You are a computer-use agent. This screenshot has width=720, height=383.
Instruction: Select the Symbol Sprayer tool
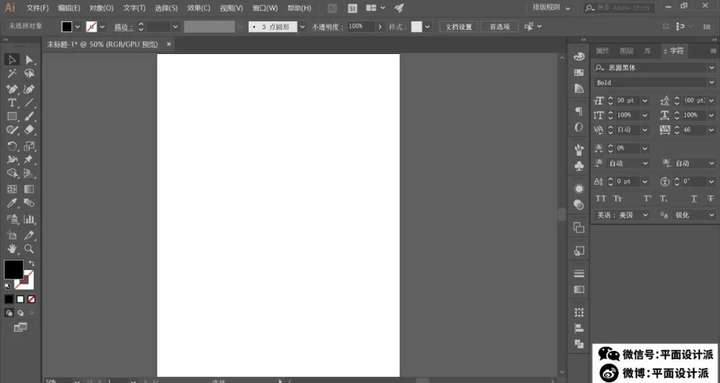pyautogui.click(x=12, y=219)
